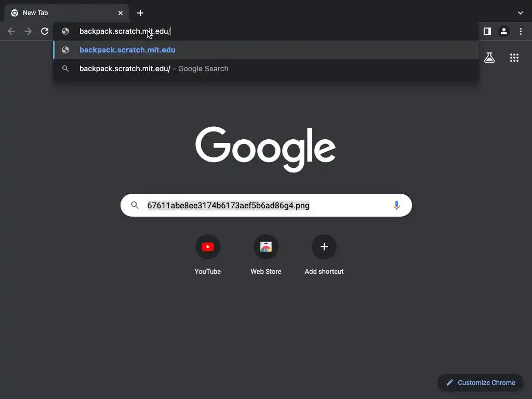Open the Search Labs flask icon

coord(489,58)
